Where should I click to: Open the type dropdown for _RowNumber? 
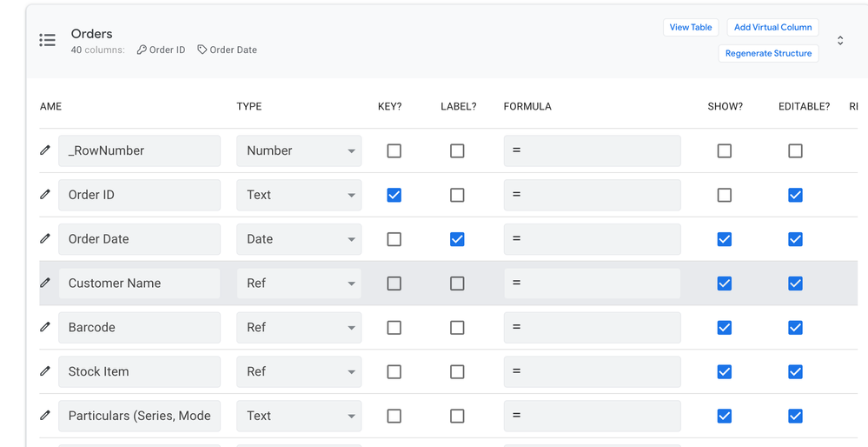(x=299, y=150)
